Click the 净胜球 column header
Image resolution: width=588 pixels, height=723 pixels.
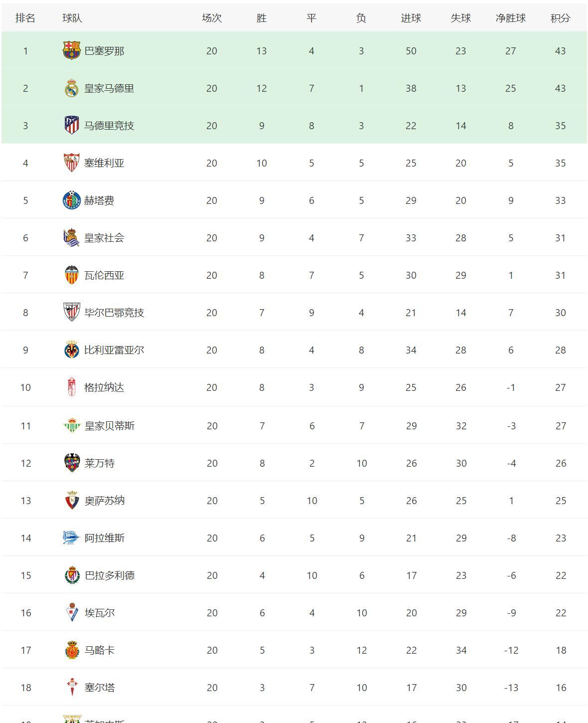coord(511,18)
